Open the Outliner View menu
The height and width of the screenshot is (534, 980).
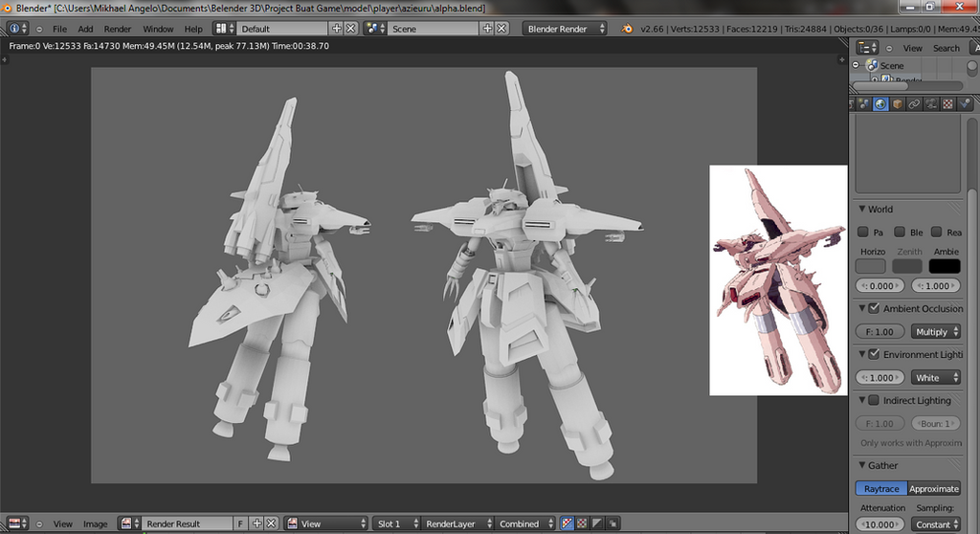coord(912,48)
